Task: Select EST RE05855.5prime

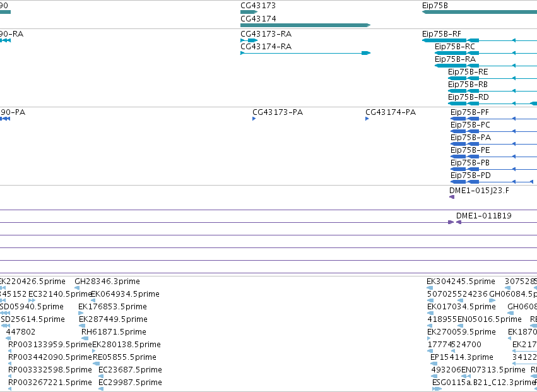Action: click(x=124, y=357)
